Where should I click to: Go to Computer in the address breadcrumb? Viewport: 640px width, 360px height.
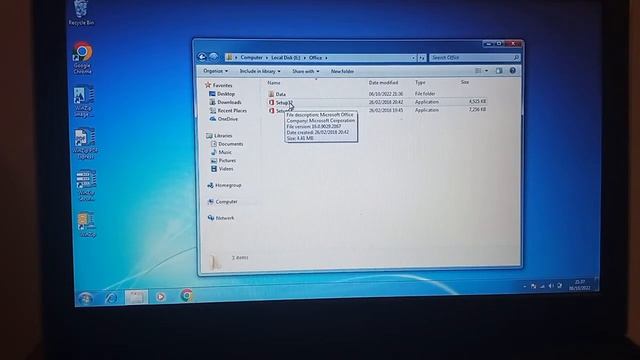(x=251, y=58)
